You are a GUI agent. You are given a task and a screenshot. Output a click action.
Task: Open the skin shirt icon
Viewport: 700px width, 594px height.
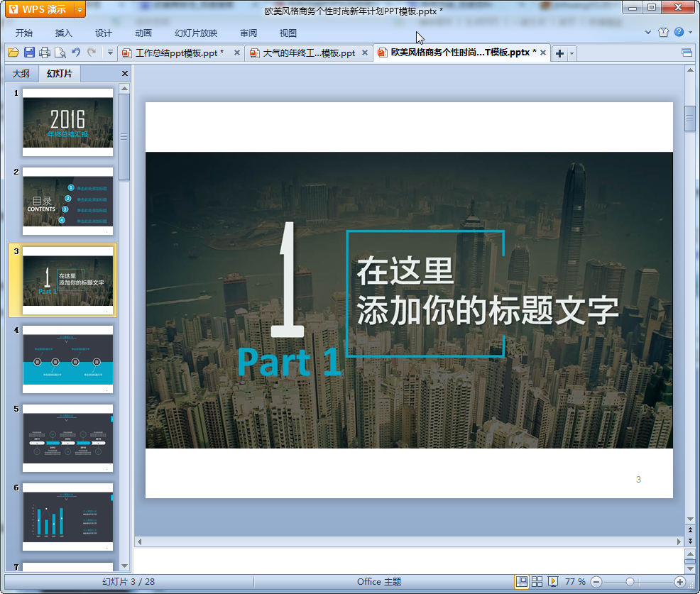663,32
